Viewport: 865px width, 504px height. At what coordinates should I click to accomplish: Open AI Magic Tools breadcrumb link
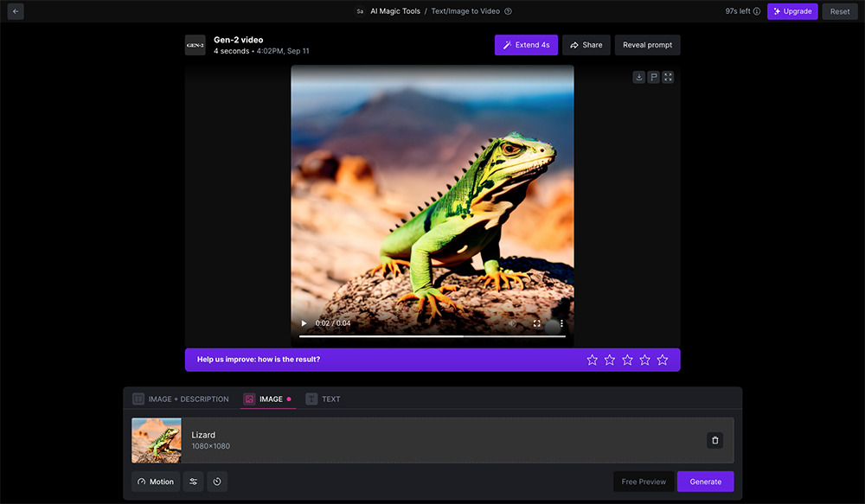pyautogui.click(x=395, y=11)
